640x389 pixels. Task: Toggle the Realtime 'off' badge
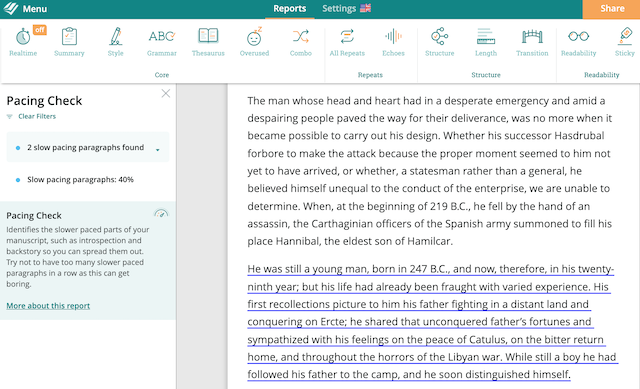tap(40, 30)
